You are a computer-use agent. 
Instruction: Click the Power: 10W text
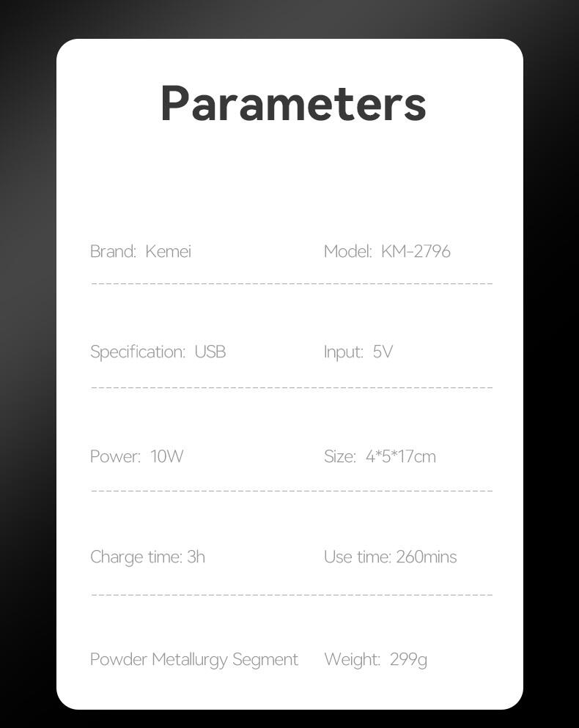point(136,456)
